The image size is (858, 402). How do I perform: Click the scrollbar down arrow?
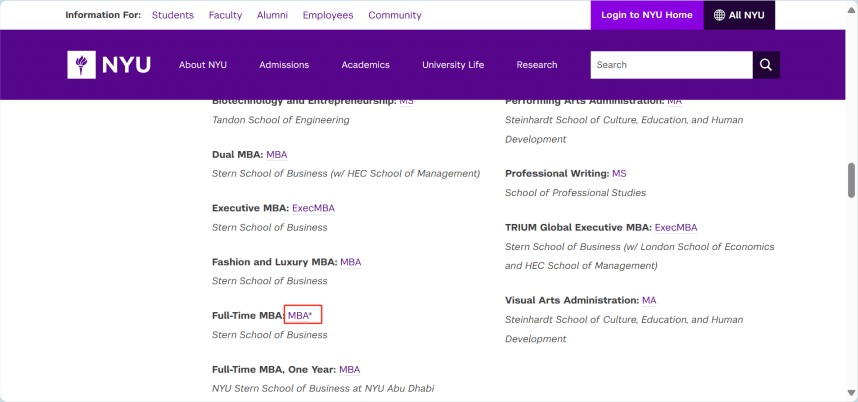pyautogui.click(x=851, y=393)
